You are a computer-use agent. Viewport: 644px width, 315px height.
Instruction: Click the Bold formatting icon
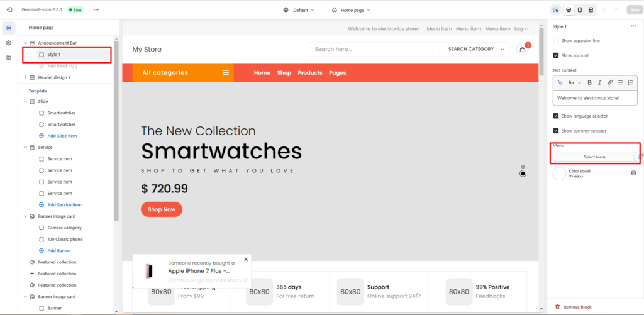point(589,82)
